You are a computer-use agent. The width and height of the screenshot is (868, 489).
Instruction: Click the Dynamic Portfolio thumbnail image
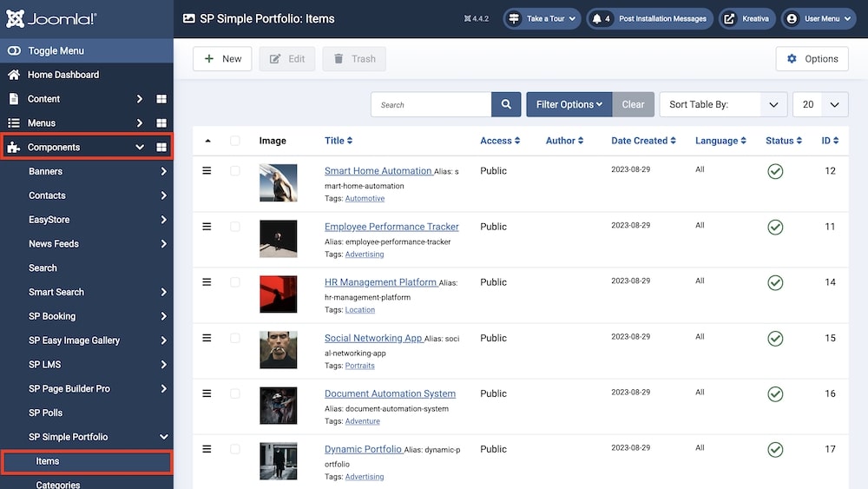pyautogui.click(x=278, y=461)
